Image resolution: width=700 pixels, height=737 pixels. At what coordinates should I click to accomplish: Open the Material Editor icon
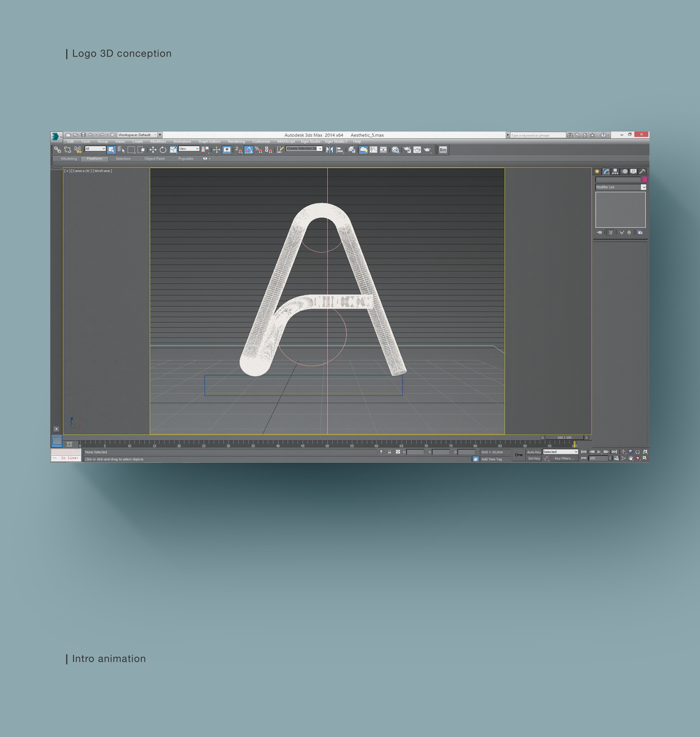[395, 150]
